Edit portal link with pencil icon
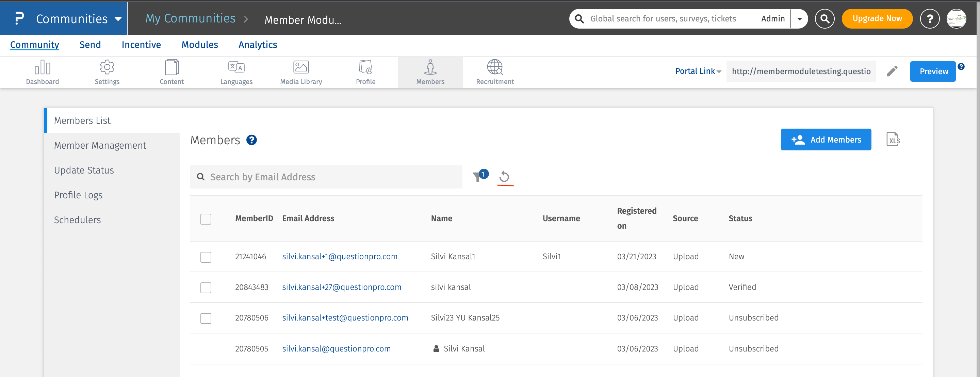The image size is (980, 377). pyautogui.click(x=892, y=71)
